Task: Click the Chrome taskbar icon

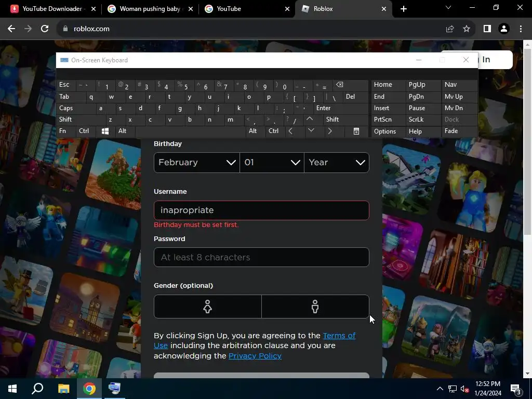Action: coord(89,389)
